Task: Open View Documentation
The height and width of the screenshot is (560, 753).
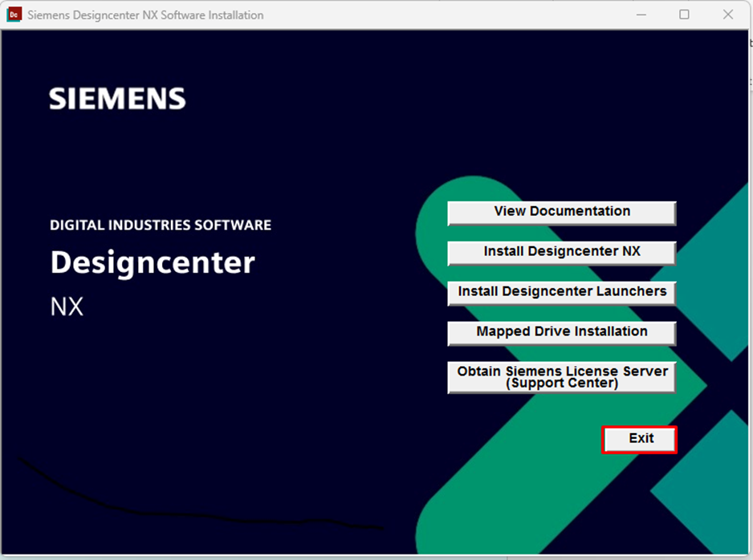Action: tap(561, 212)
